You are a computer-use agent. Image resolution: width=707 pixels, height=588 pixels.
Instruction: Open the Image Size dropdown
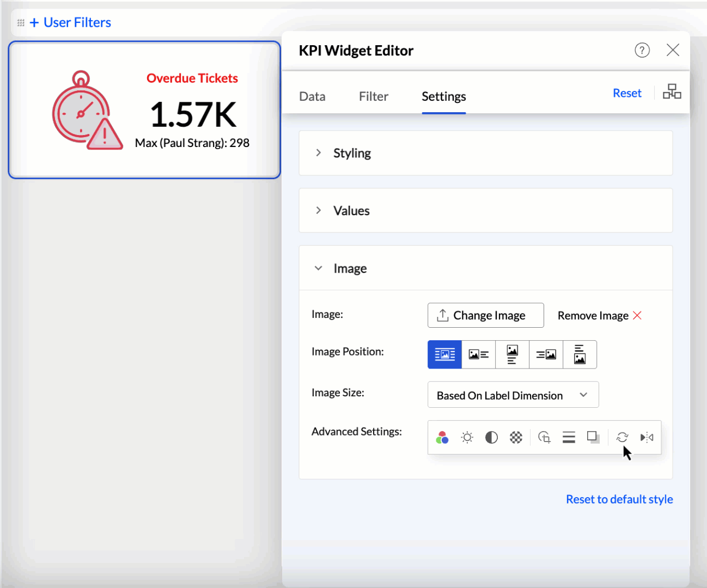click(x=513, y=395)
